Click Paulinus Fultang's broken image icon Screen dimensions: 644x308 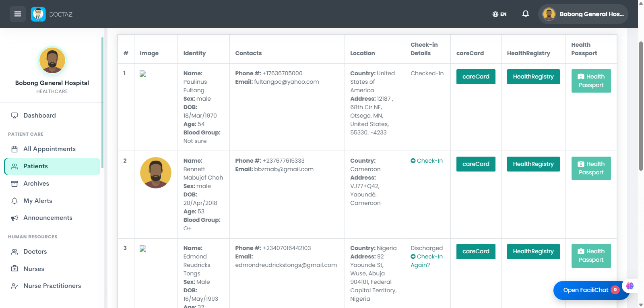click(143, 74)
